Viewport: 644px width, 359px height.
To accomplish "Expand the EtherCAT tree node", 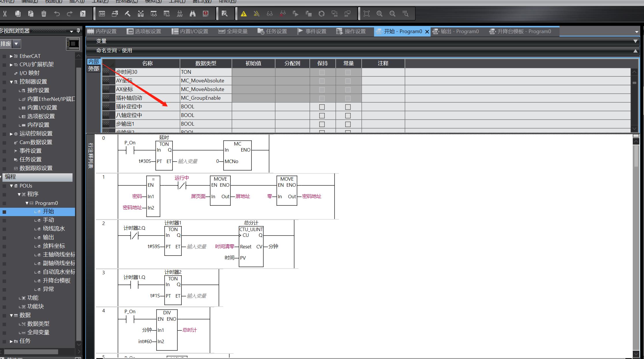I will (11, 56).
